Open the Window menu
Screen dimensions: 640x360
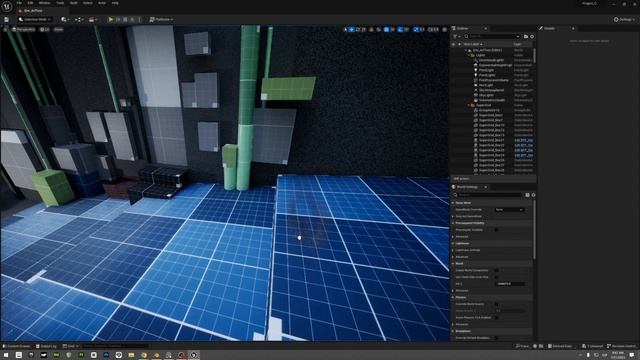point(44,3)
